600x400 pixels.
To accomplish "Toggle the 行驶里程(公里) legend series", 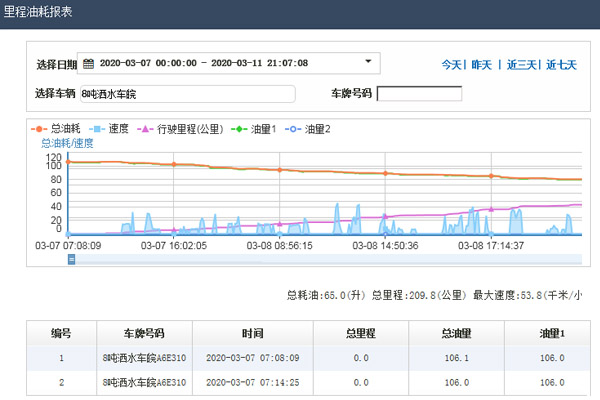I will click(180, 129).
